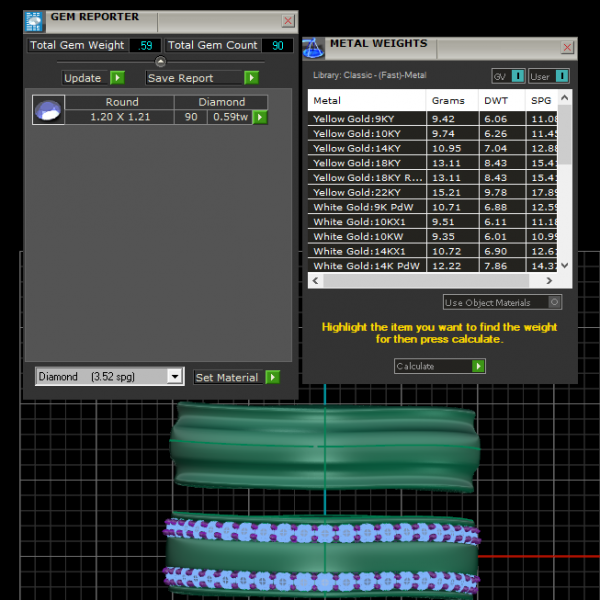Click the Calculate button label
The width and height of the screenshot is (600, 600).
(x=416, y=366)
